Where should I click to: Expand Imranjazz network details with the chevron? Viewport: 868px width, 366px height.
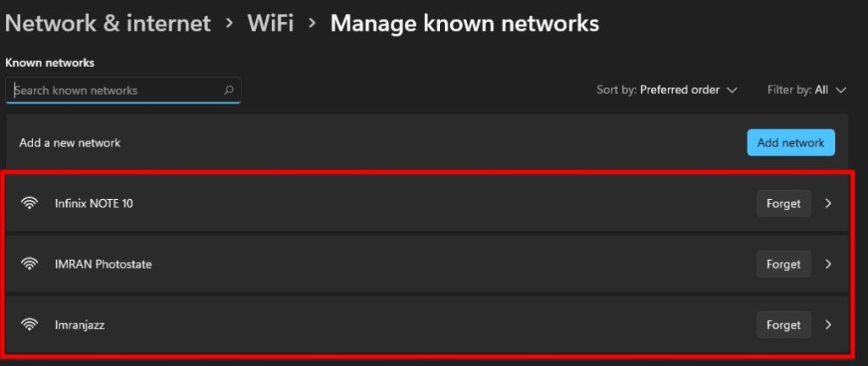(828, 324)
